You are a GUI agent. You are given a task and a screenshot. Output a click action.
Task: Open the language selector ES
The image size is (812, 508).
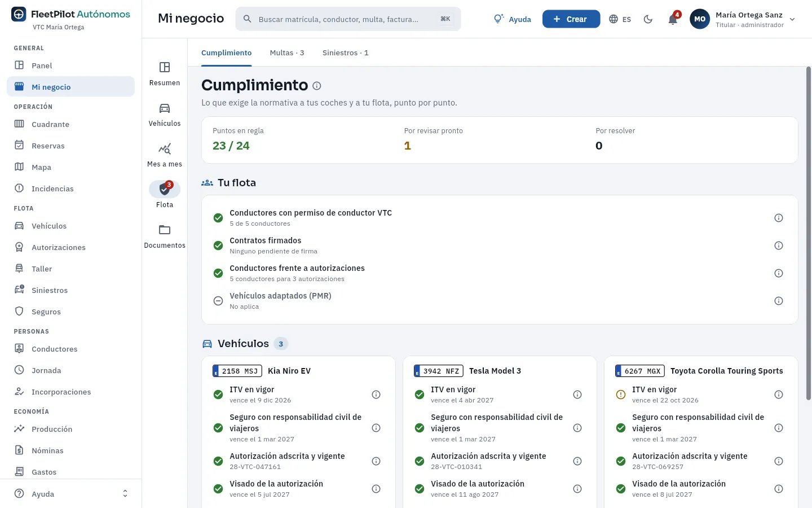pos(620,19)
